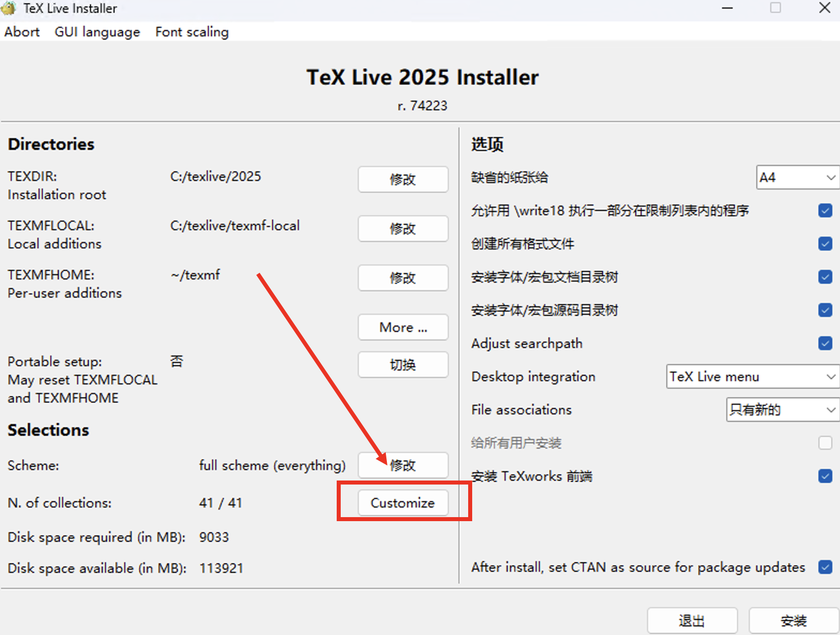
Task: Minimize the TeX Live Installer window
Action: (x=727, y=8)
